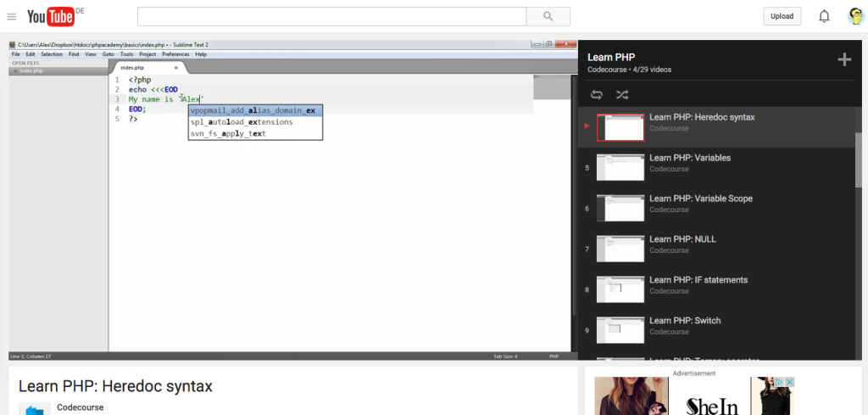Type in the YouTube search field
The height and width of the screenshot is (415, 868).
tap(331, 16)
